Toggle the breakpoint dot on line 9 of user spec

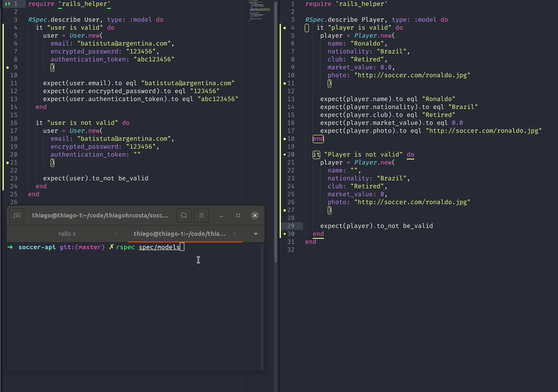coord(7,67)
